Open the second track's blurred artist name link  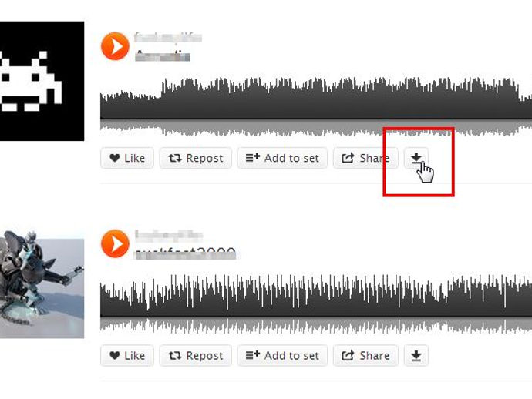pyautogui.click(x=169, y=235)
